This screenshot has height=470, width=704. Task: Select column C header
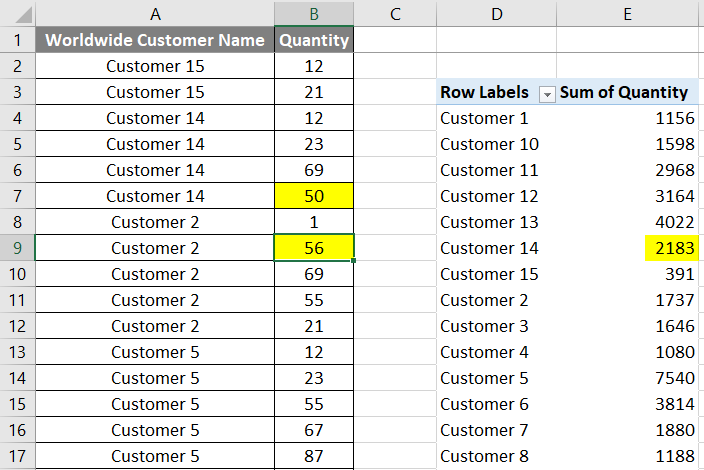tap(395, 14)
